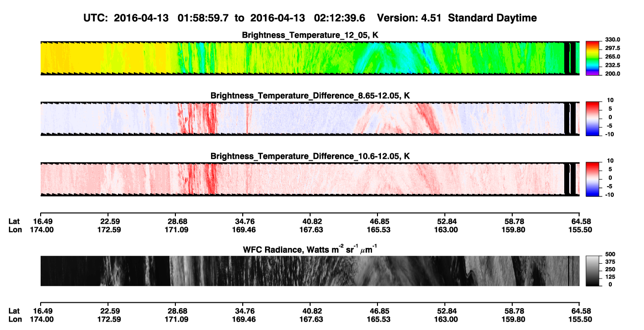Viewport: 644px width, 330px height.
Task: Click the red-blue colorbar beside the 8.65-12.05 panel
Action: pyautogui.click(x=593, y=119)
